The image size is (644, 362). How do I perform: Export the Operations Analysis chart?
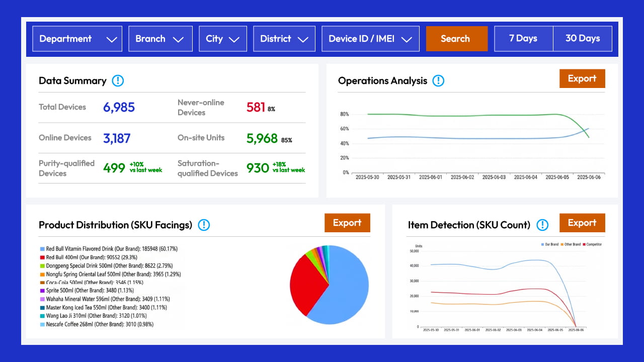click(x=582, y=78)
